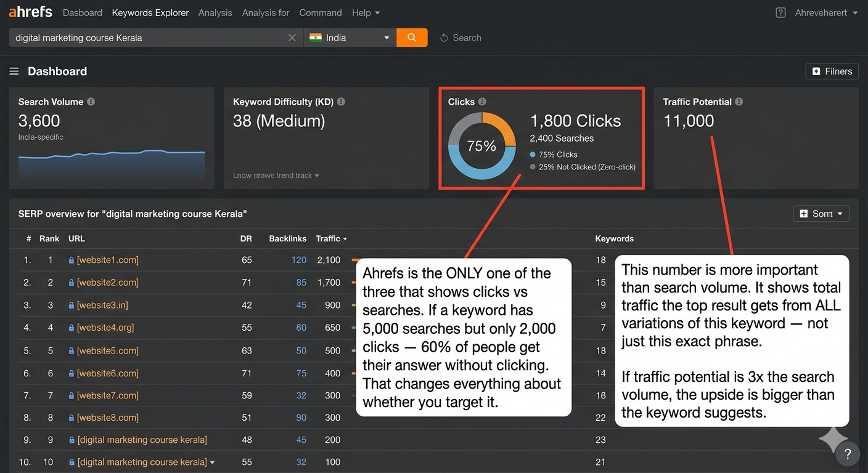Open the 60 backlinks value for website4.org
The height and width of the screenshot is (473, 868).
[x=301, y=328]
